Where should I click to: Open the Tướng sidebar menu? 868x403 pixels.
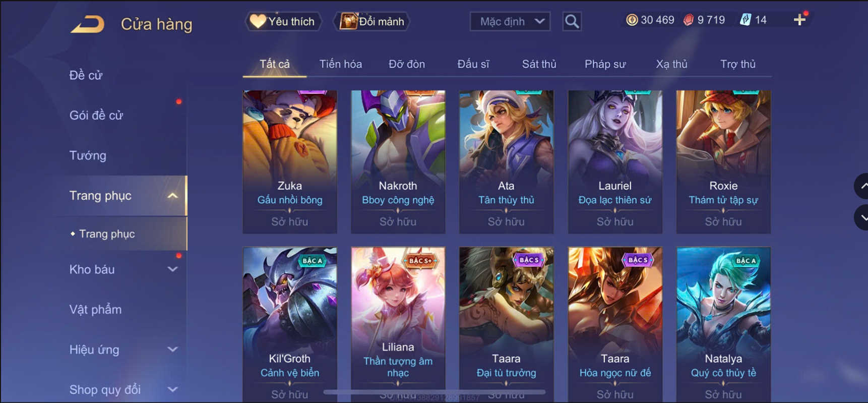tap(88, 155)
